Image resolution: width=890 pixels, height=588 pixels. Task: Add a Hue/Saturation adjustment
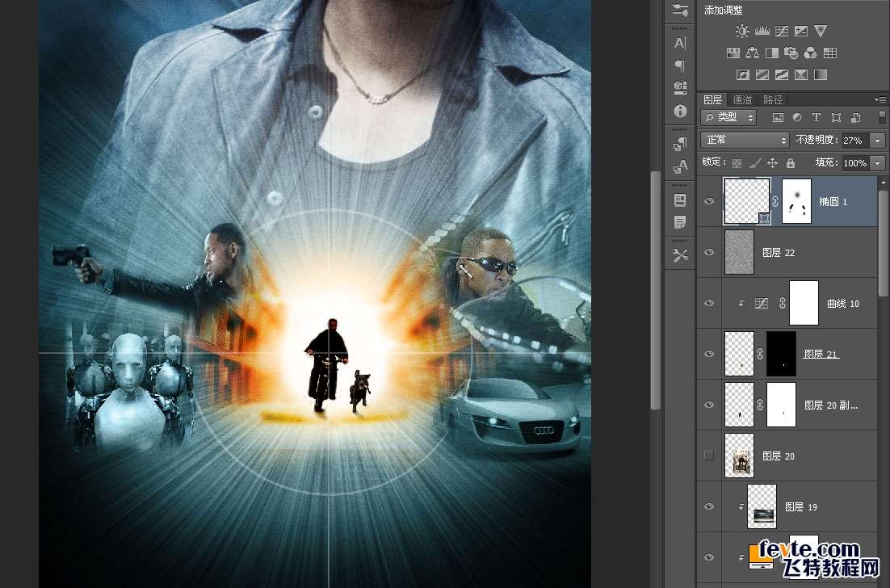pyautogui.click(x=733, y=53)
